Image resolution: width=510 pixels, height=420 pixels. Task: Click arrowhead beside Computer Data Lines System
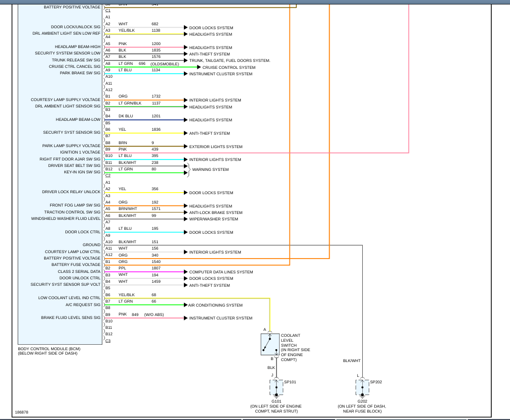tap(186, 272)
